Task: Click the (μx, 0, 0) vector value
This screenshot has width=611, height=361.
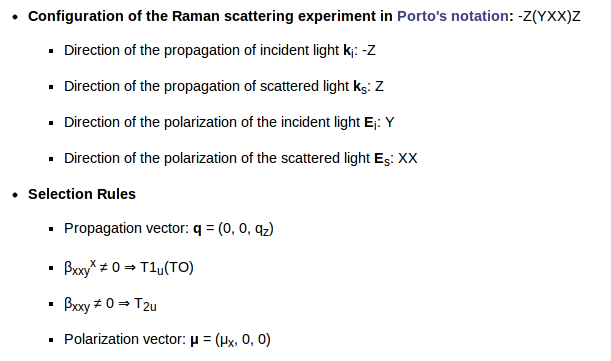Action: [x=243, y=340]
